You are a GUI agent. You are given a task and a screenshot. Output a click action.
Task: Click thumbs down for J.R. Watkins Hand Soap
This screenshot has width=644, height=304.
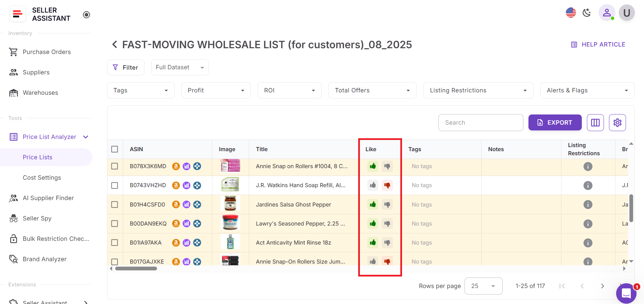387,185
